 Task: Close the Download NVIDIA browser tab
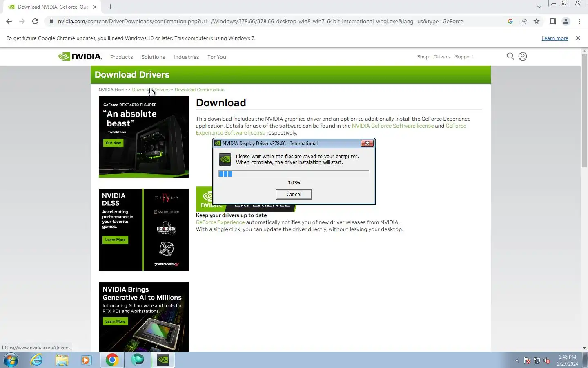tap(95, 7)
